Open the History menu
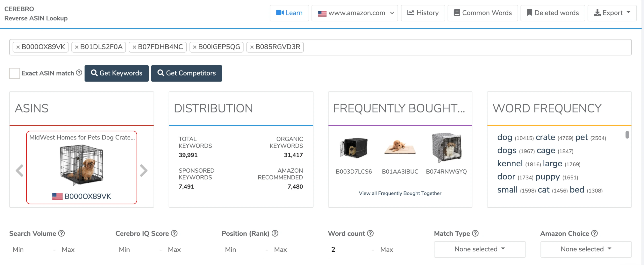Image resolution: width=644 pixels, height=265 pixels. coord(423,13)
